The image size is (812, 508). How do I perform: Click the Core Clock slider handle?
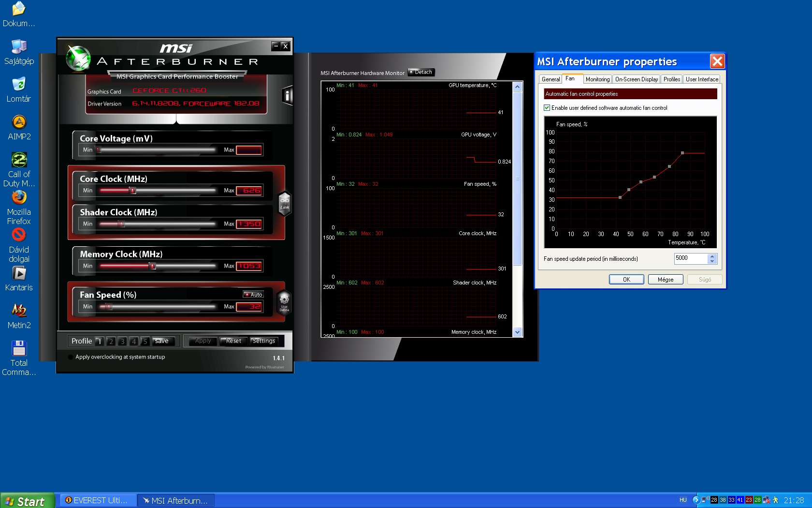pyautogui.click(x=132, y=191)
